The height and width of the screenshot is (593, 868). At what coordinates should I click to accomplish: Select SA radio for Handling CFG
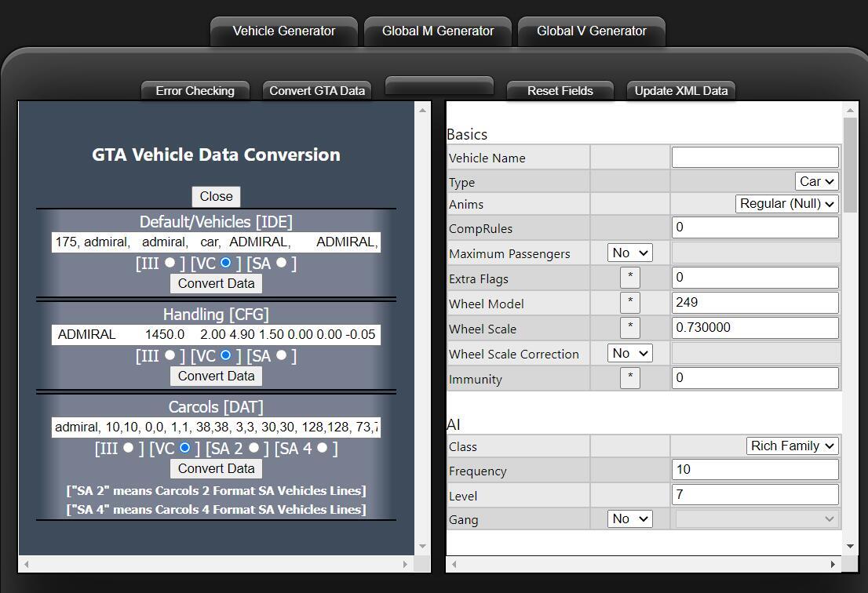[281, 355]
